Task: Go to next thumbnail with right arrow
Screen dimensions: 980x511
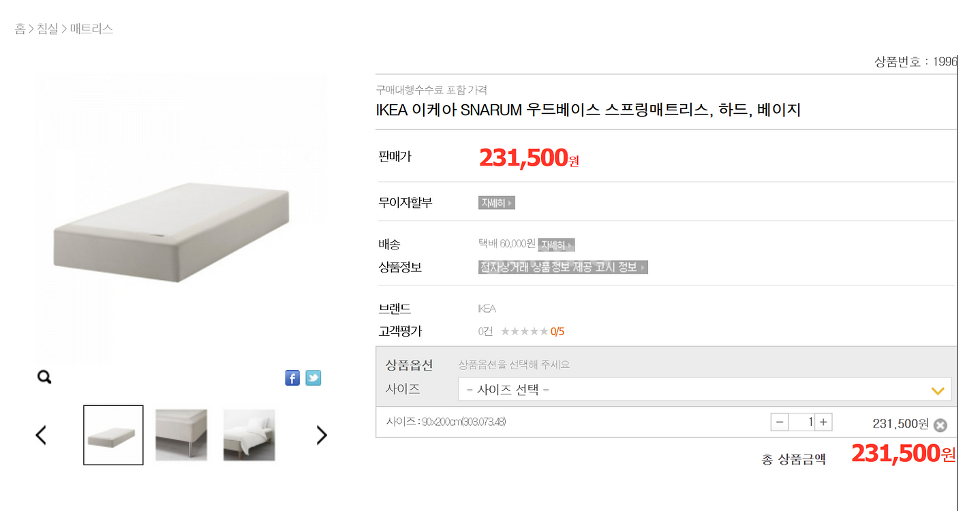Action: click(322, 435)
